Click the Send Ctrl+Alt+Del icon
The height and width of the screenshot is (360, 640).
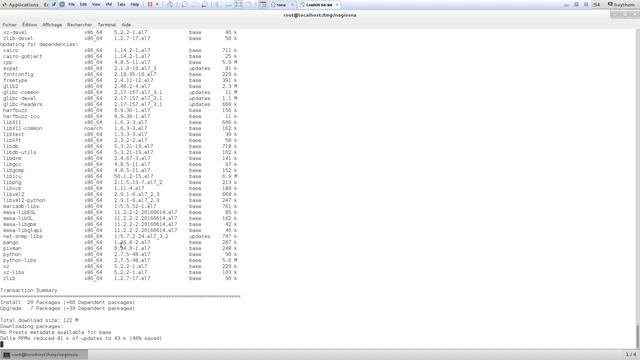(170, 4)
